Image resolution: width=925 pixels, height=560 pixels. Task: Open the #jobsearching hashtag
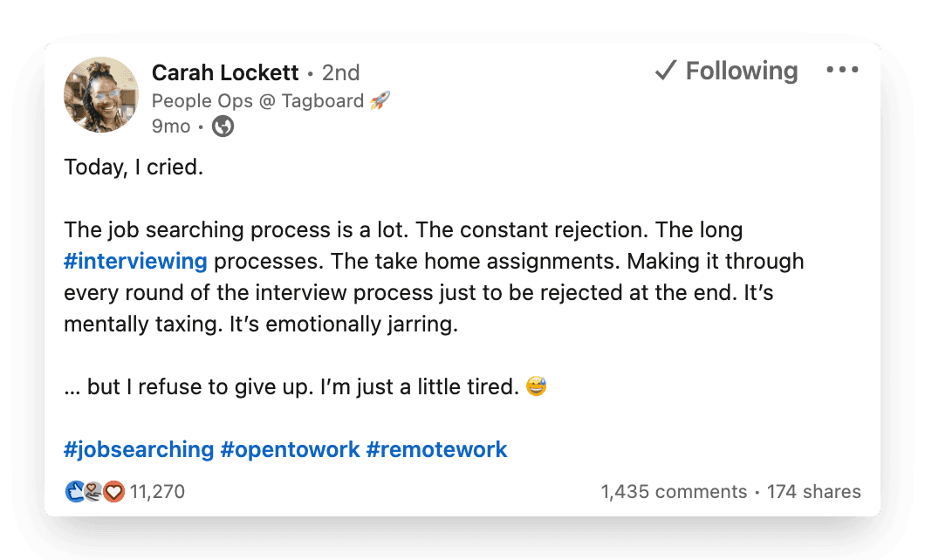pyautogui.click(x=139, y=449)
